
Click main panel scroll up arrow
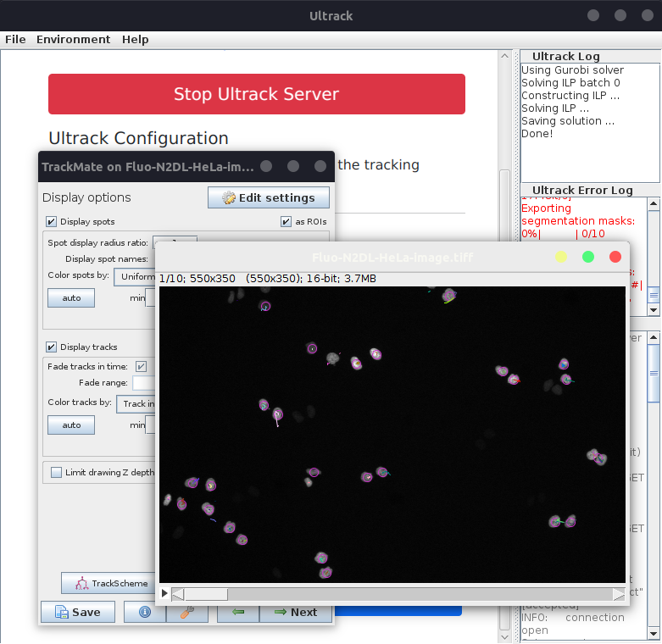click(x=504, y=56)
